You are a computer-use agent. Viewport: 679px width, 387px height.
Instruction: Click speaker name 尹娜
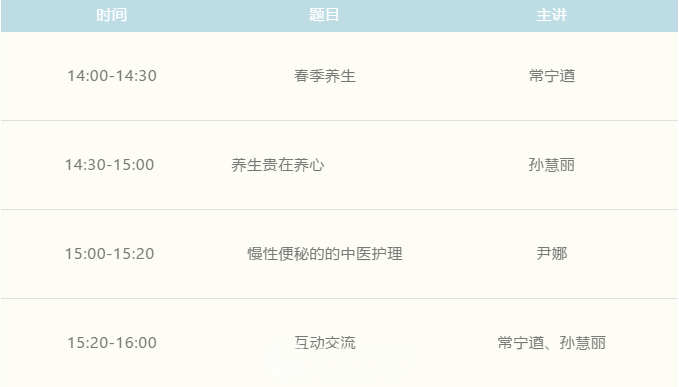(x=552, y=254)
